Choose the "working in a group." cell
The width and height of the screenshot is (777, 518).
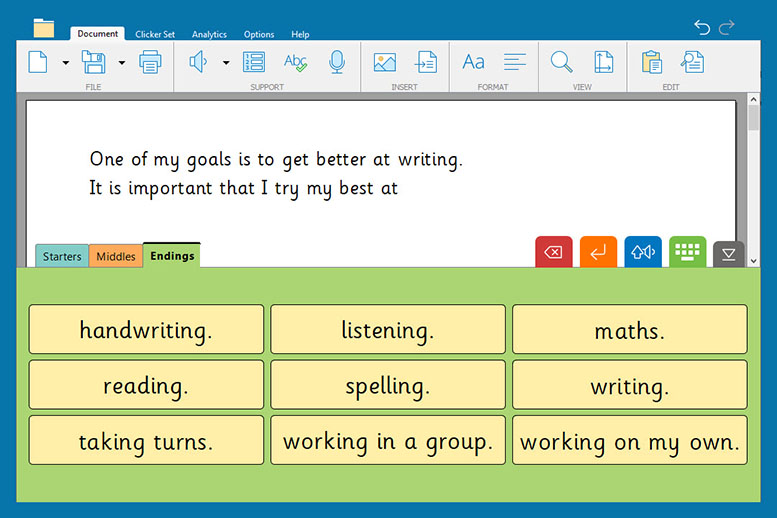388,441
